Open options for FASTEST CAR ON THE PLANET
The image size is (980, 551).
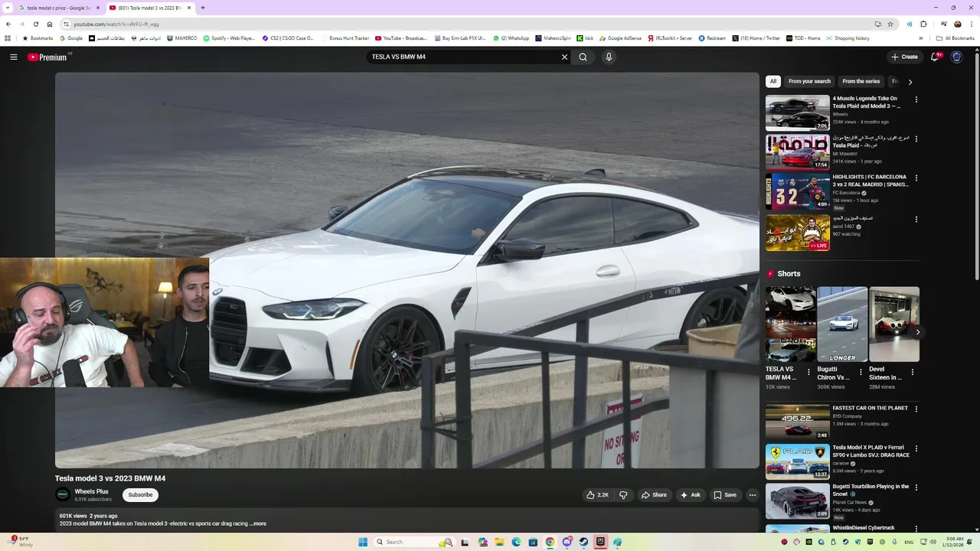[916, 409]
